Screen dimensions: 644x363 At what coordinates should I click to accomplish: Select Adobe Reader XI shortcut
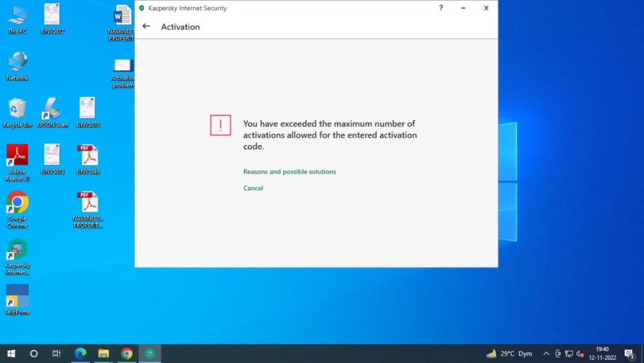17,162
